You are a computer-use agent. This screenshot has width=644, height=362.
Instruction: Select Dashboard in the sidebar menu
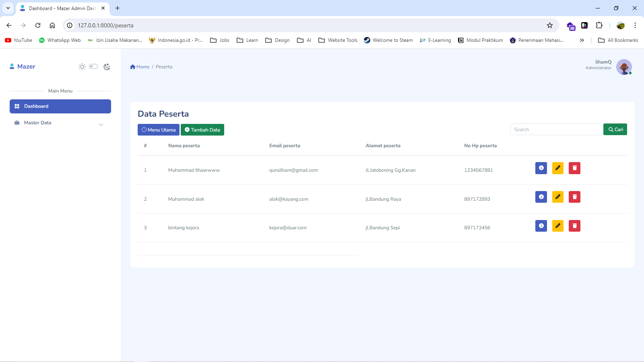[x=60, y=106]
